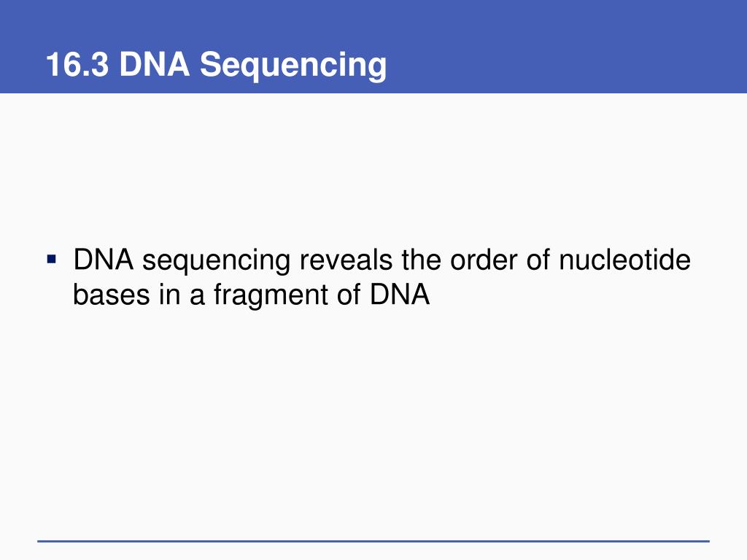Click the word 'bases' starting the second line
Image resolution: width=747 pixels, height=560 pixels.
[112, 295]
